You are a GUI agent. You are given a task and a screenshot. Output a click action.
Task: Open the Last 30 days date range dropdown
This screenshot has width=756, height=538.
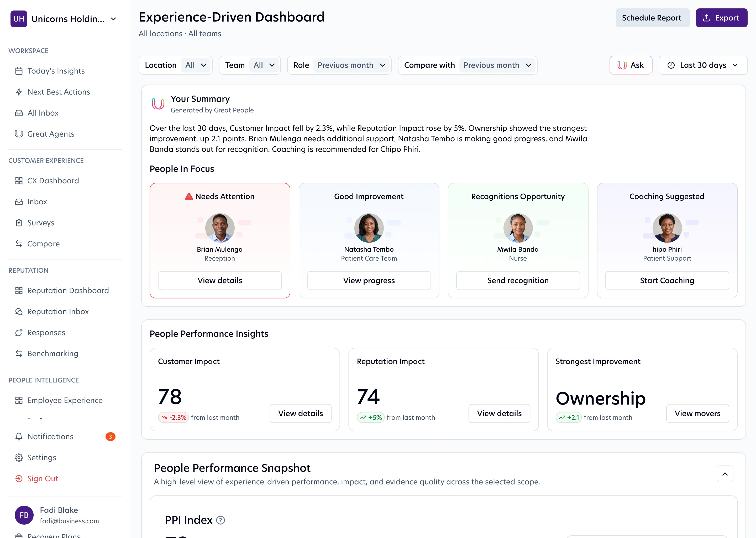(703, 65)
